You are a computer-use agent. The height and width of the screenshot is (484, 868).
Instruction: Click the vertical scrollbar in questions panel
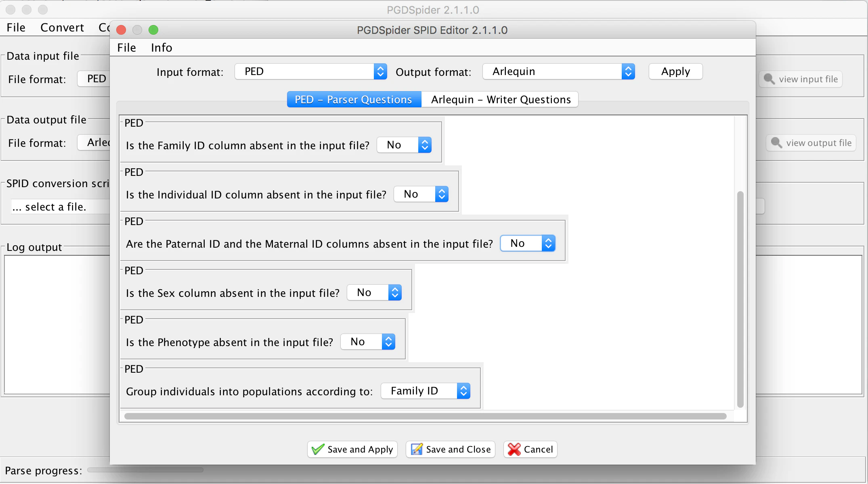coord(740,299)
